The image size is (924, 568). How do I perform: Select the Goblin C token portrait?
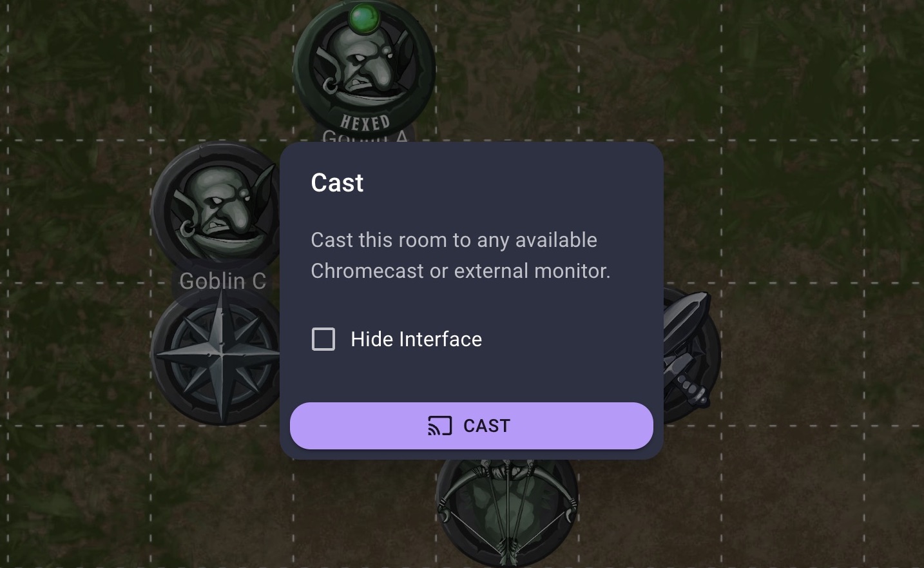(x=219, y=206)
